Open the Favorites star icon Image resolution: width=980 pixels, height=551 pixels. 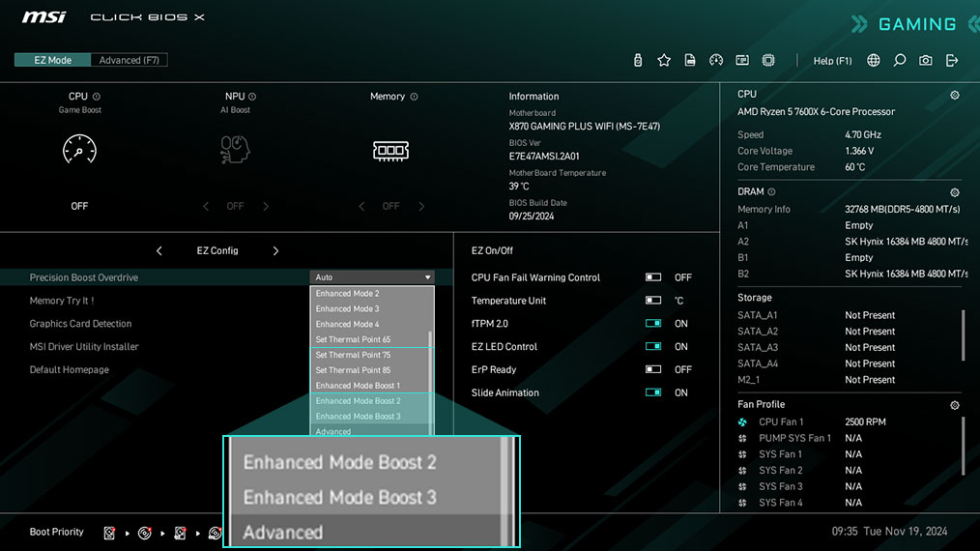(x=664, y=60)
